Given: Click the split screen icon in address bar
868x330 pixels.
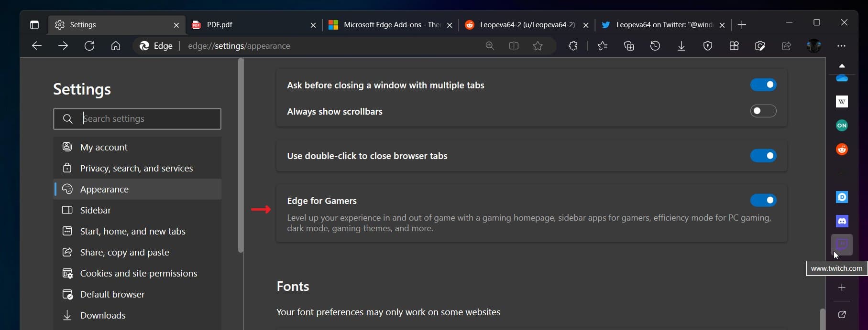Looking at the screenshot, I should pyautogui.click(x=514, y=46).
